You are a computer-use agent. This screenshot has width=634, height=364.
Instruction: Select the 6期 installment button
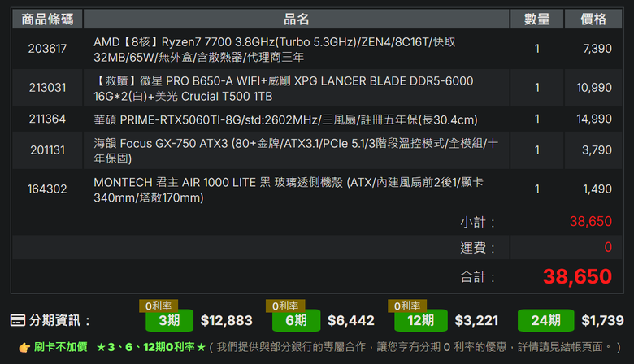pyautogui.click(x=296, y=320)
